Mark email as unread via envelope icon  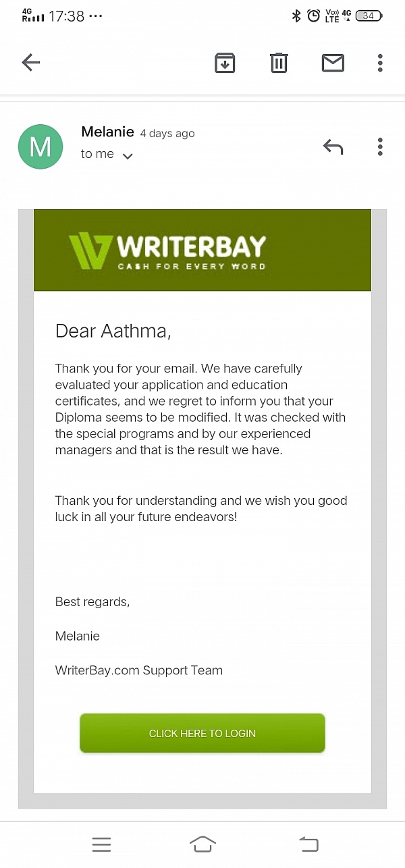click(333, 62)
